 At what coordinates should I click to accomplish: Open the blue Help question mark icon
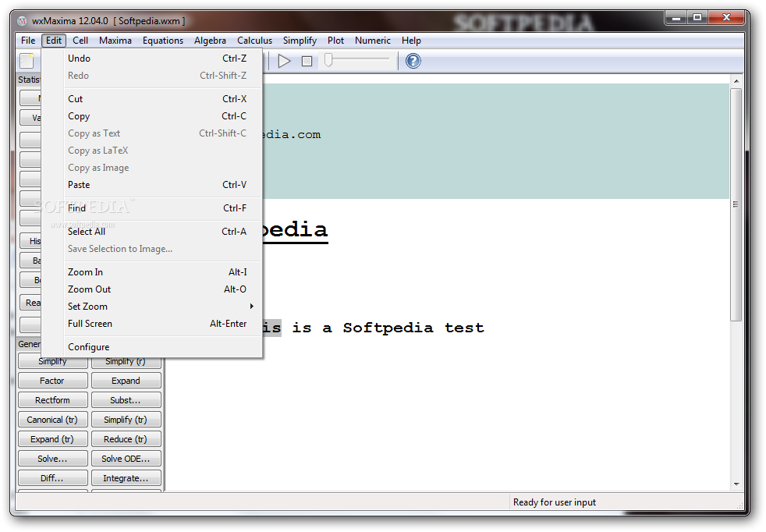point(413,61)
